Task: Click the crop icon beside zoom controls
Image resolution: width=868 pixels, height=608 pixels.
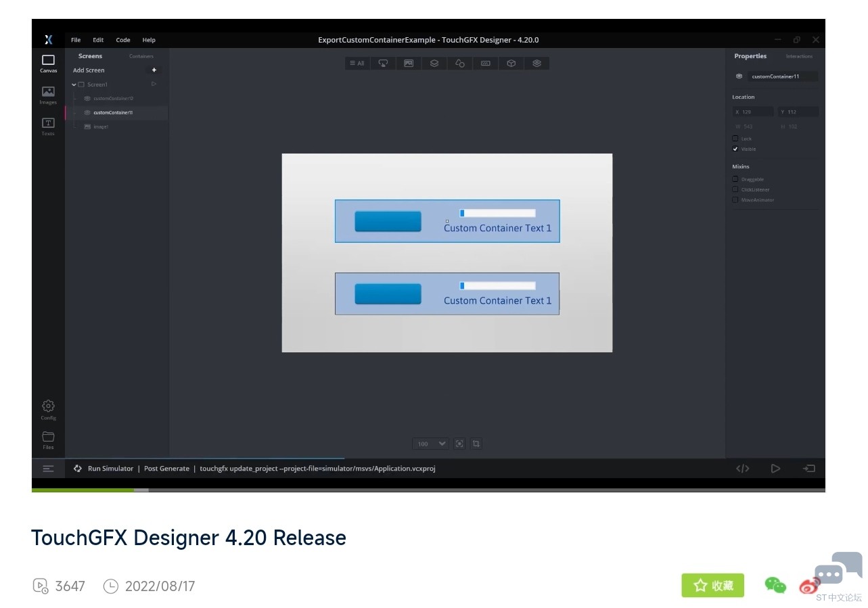Action: pyautogui.click(x=476, y=444)
